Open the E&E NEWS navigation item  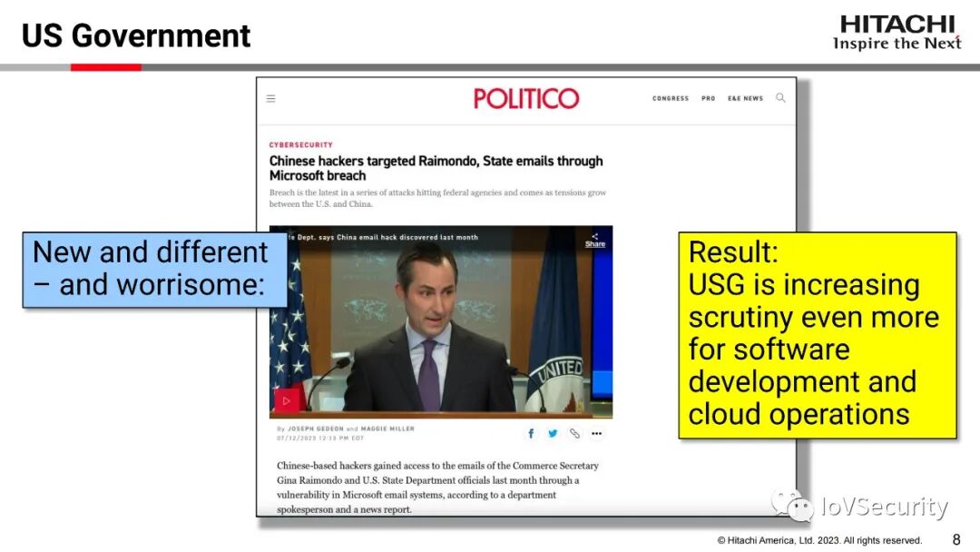click(x=745, y=98)
